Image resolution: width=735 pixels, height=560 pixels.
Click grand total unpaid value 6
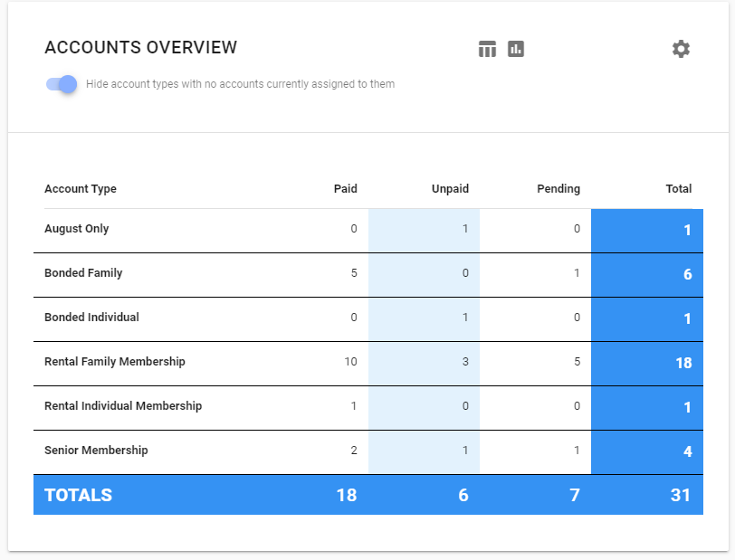point(463,496)
